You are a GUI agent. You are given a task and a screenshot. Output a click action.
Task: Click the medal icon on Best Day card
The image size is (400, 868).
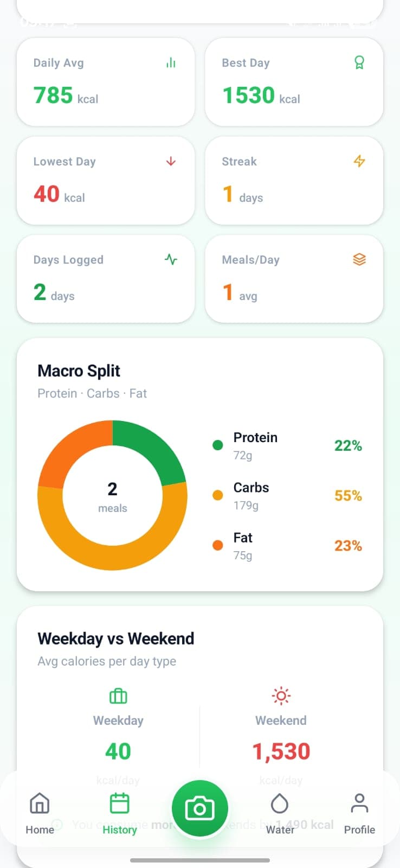click(359, 62)
